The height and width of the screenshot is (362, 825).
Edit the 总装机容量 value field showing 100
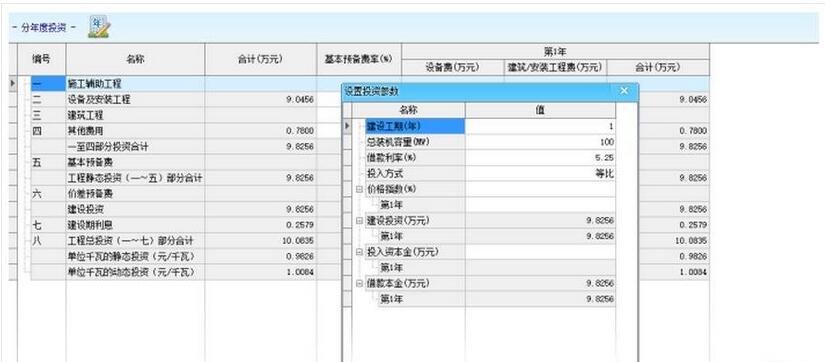pos(540,142)
